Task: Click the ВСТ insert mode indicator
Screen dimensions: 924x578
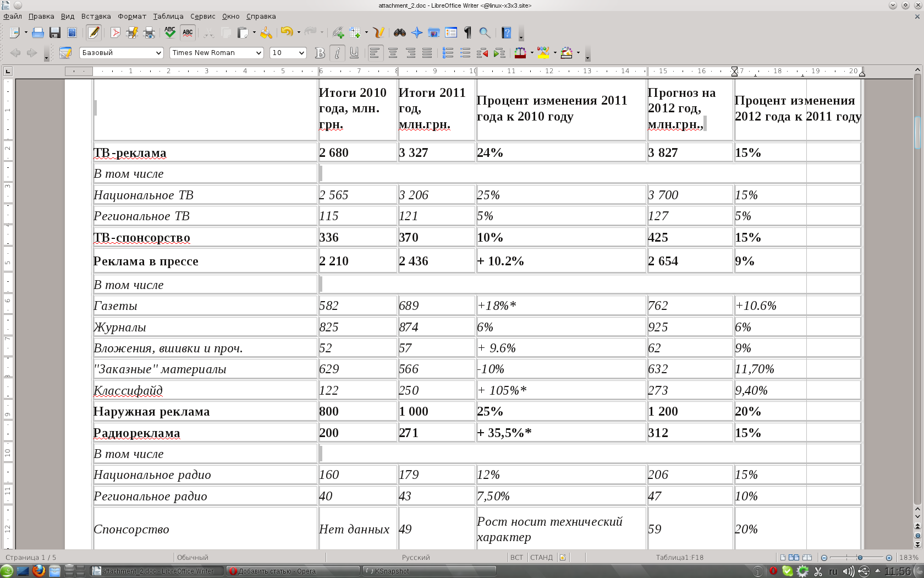Action: [x=516, y=558]
